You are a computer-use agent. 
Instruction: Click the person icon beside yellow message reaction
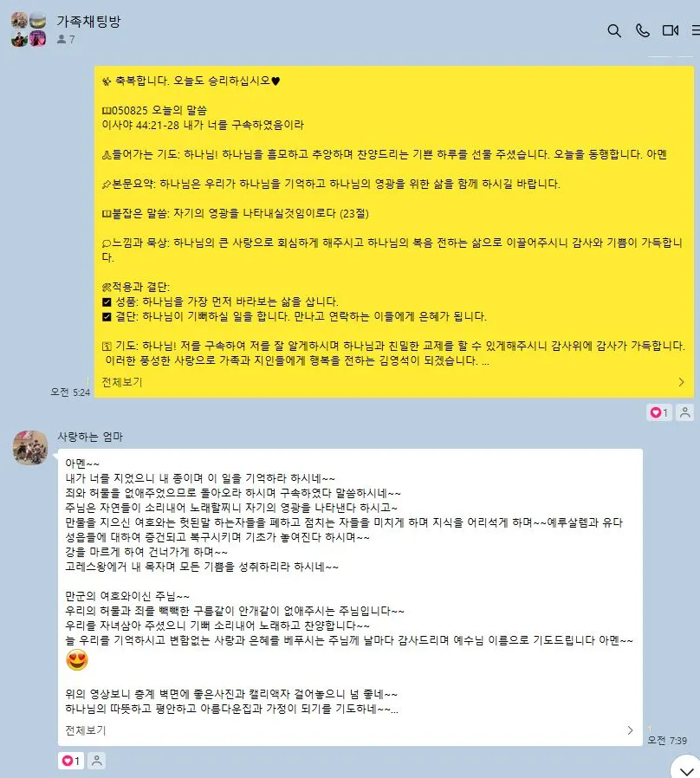[684, 412]
